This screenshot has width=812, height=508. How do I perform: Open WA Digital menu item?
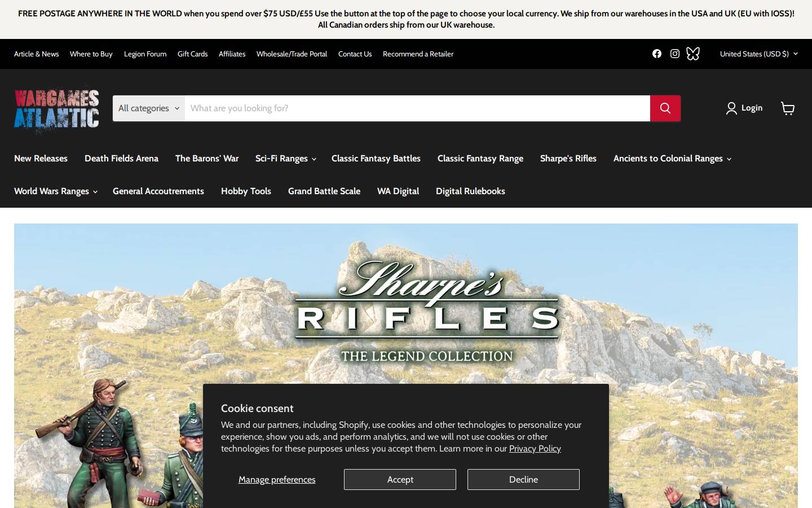(398, 191)
